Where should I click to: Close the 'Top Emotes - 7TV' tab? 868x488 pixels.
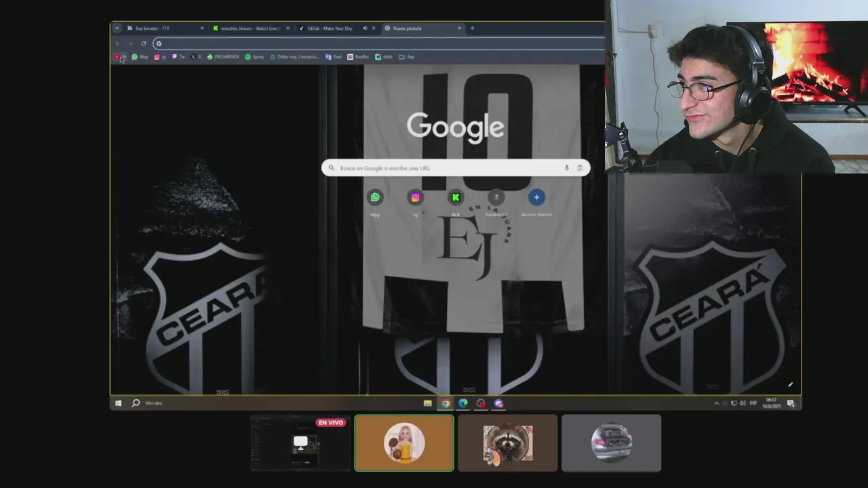(201, 28)
